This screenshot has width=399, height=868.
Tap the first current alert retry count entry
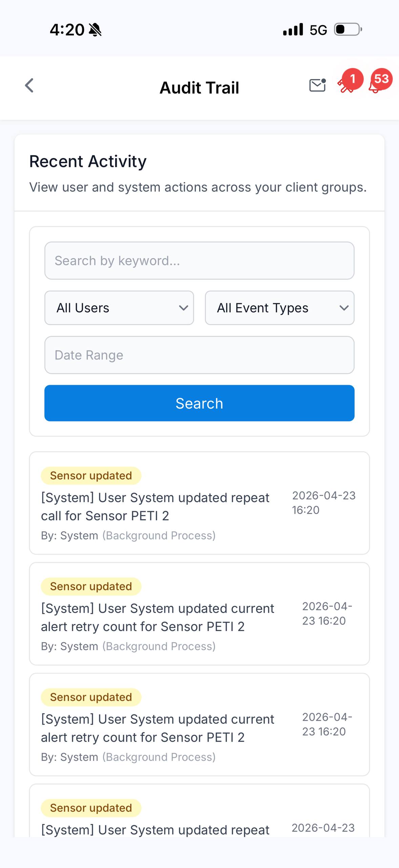point(157,617)
